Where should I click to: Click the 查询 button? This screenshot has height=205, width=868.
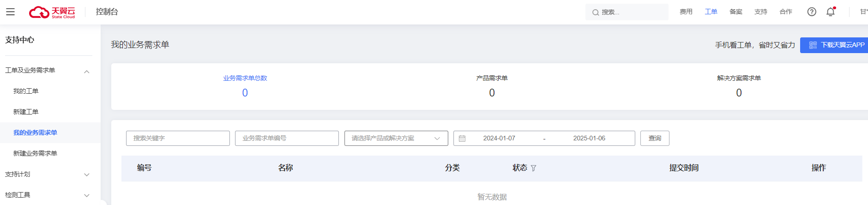click(655, 139)
